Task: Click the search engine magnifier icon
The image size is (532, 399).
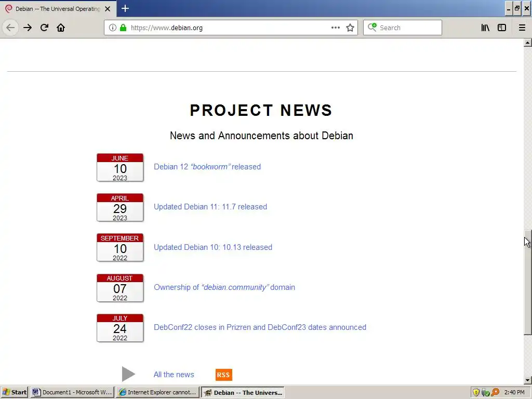Action: (372, 28)
